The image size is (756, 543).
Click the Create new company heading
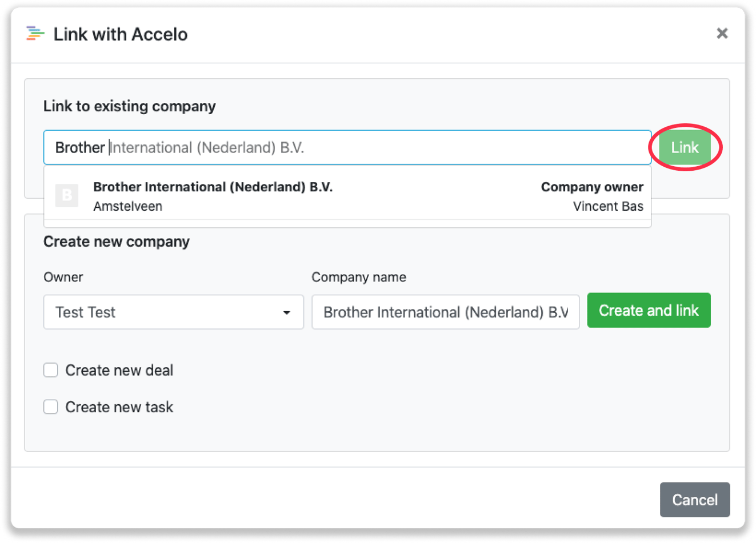[x=117, y=242]
